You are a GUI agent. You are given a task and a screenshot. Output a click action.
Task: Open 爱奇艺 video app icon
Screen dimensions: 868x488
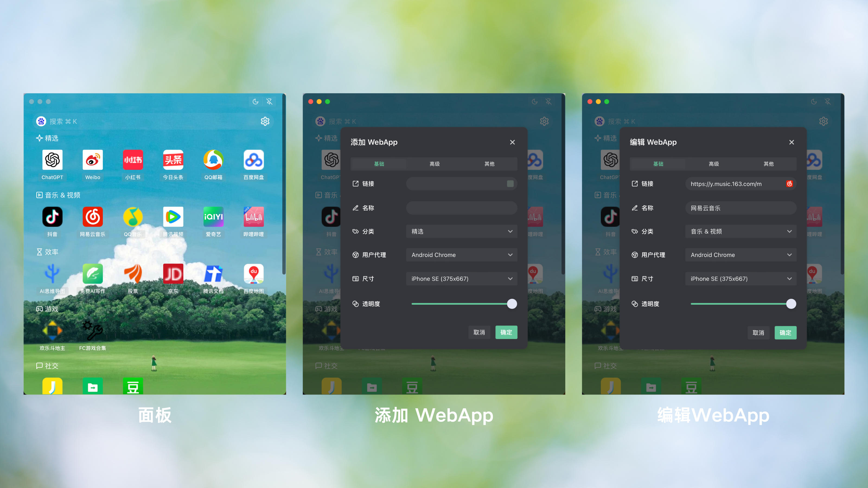coord(213,216)
